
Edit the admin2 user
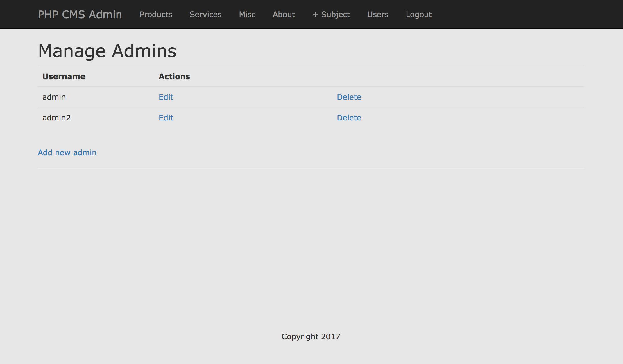pyautogui.click(x=166, y=118)
